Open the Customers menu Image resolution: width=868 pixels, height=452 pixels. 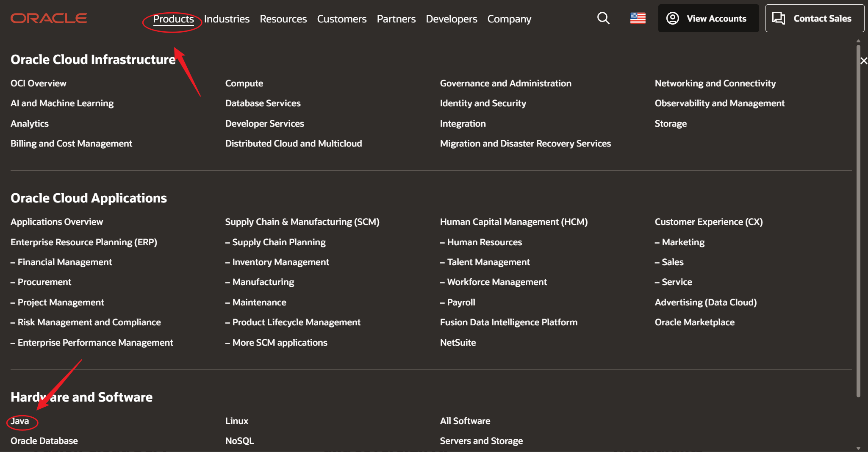[342, 19]
